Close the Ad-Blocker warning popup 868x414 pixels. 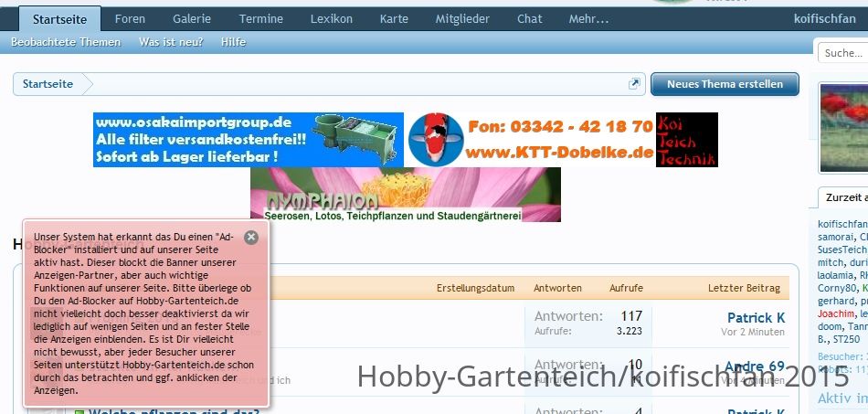pos(251,238)
